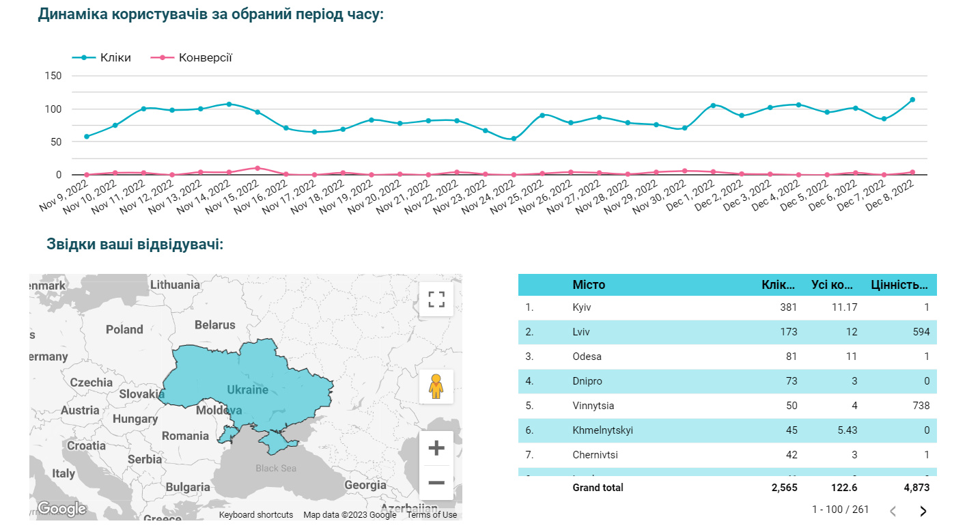Toggle fullscreen view on the map
980x528 pixels.
(x=436, y=299)
